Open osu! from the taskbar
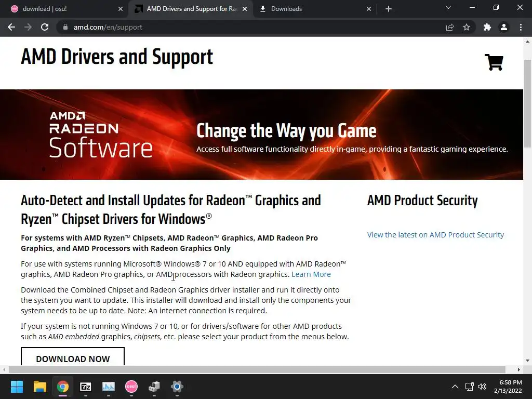Image resolution: width=532 pixels, height=399 pixels. 131,387
